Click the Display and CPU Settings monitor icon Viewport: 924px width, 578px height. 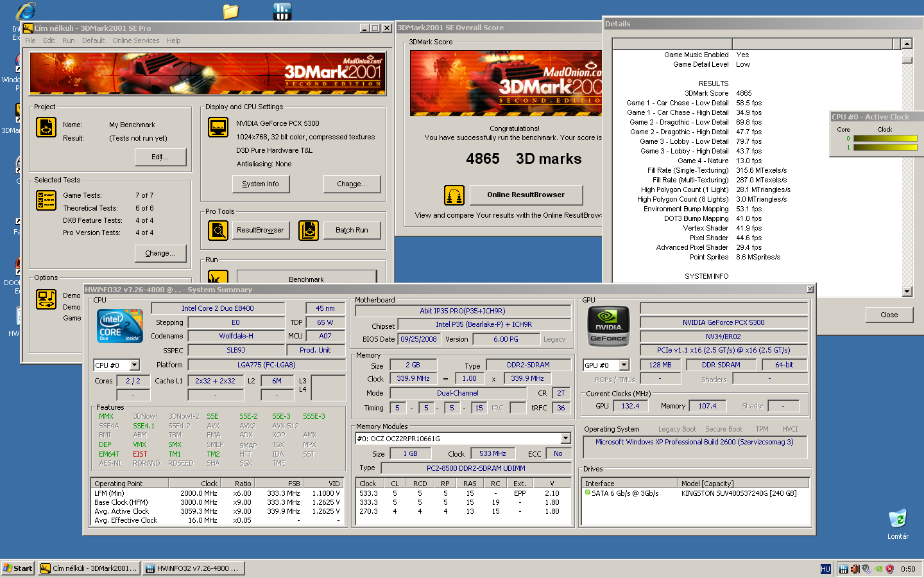click(218, 127)
